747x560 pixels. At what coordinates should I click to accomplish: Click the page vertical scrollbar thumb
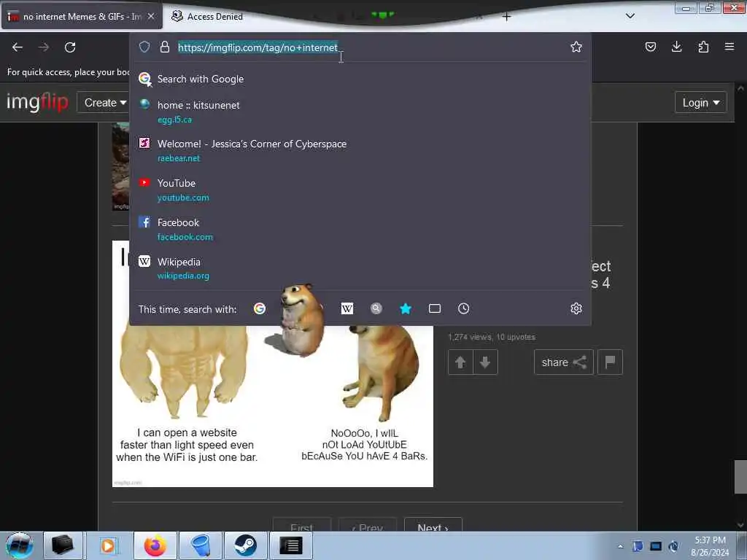[740, 477]
